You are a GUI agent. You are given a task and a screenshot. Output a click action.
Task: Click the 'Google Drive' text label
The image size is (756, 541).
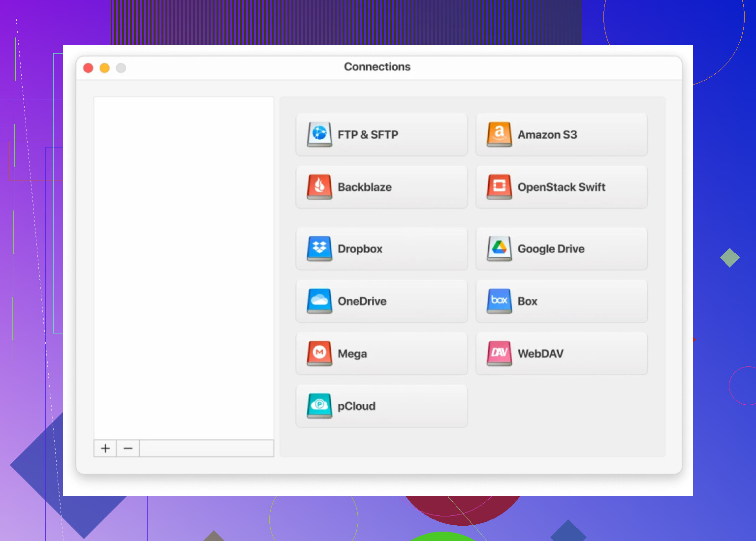tap(551, 249)
